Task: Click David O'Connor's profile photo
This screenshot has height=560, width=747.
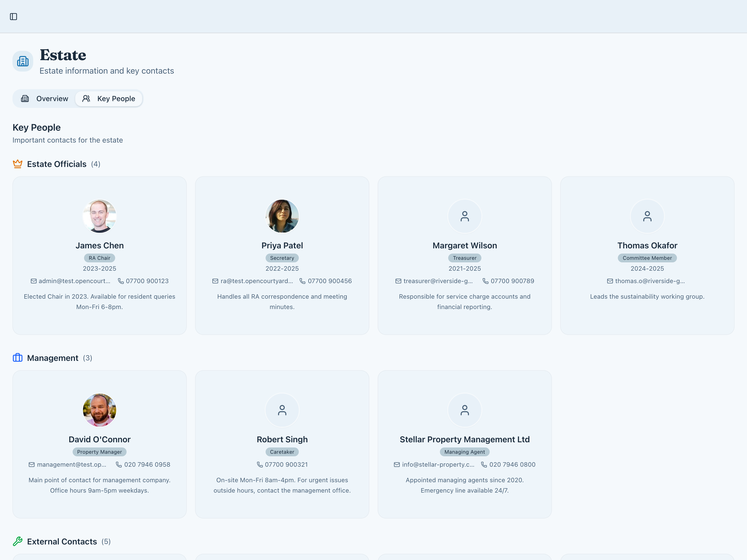Action: [x=100, y=410]
